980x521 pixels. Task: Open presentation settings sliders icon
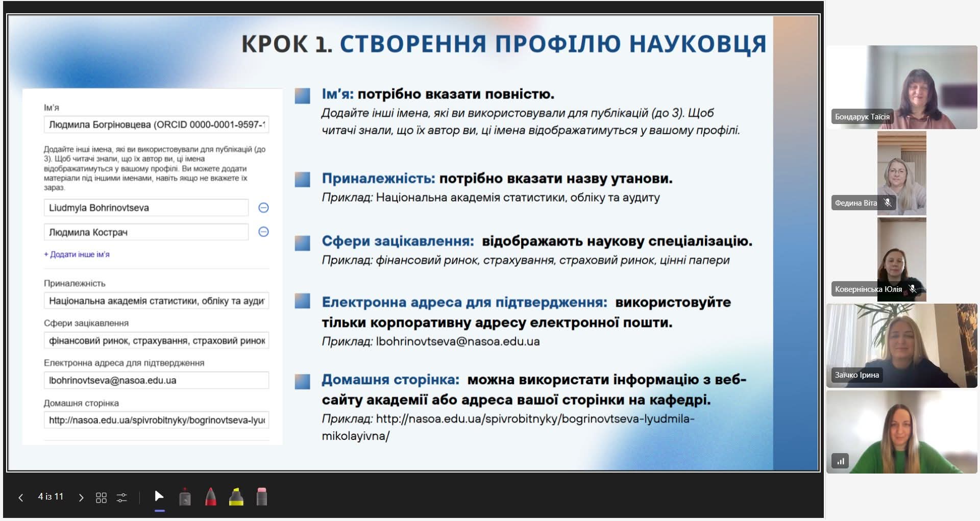pyautogui.click(x=122, y=498)
